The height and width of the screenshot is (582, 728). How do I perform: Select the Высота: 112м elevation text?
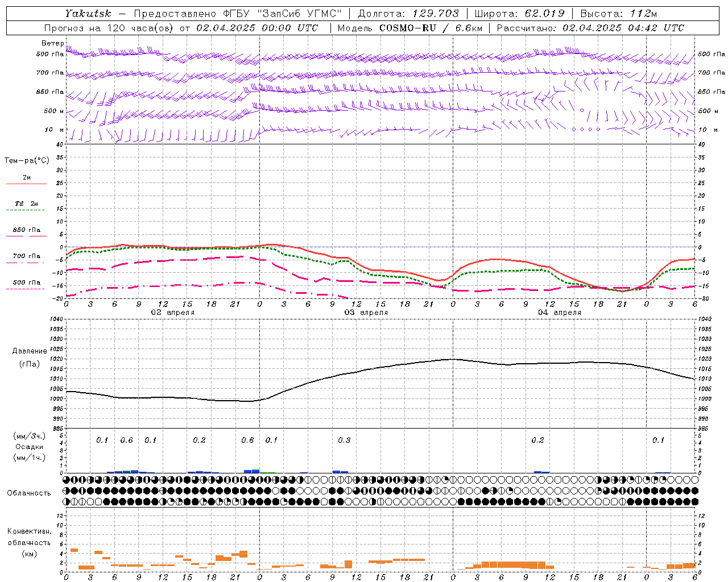[619, 14]
